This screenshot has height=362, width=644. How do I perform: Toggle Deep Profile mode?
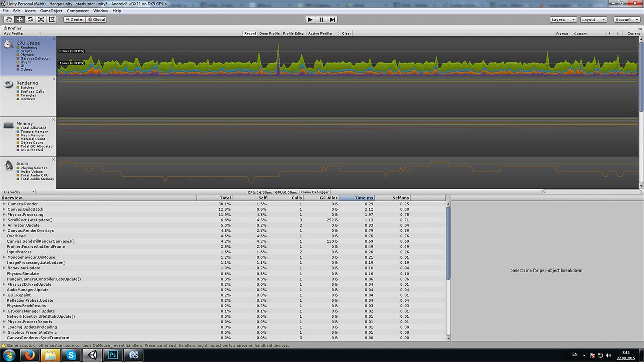tap(269, 33)
